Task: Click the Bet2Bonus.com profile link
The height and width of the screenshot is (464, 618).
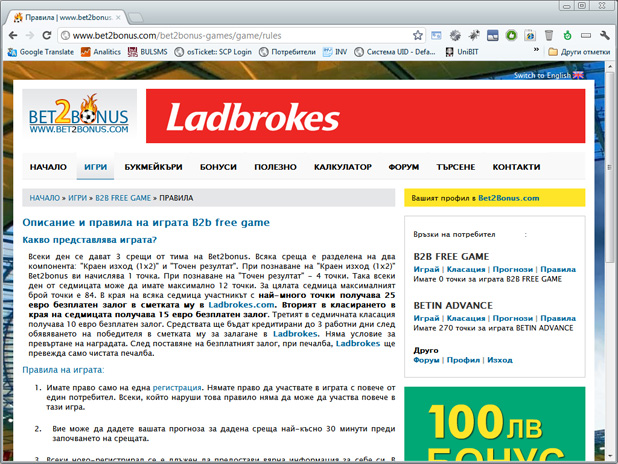Action: (x=508, y=198)
